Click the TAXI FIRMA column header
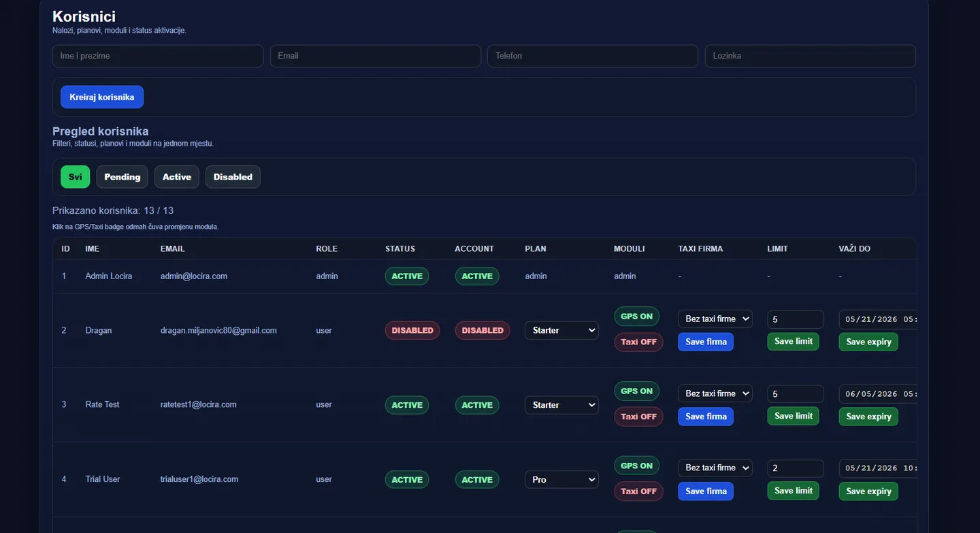Image resolution: width=980 pixels, height=533 pixels. pos(700,249)
